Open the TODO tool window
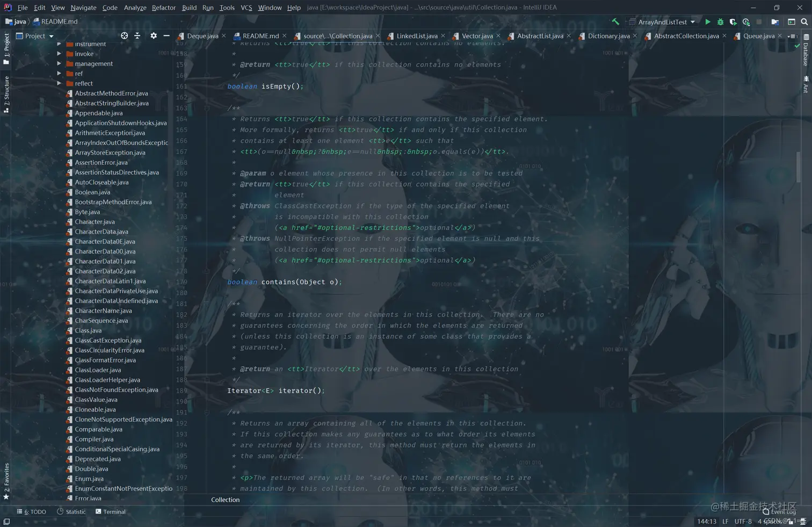 click(31, 511)
